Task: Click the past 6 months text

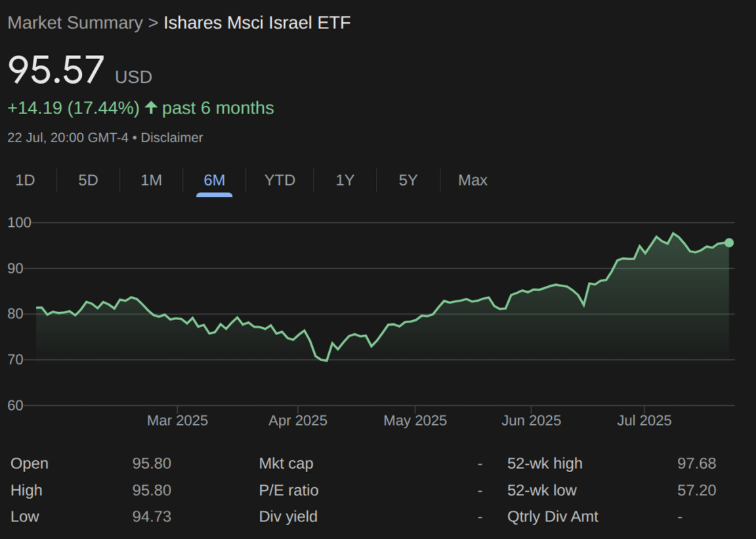Action: point(218,108)
